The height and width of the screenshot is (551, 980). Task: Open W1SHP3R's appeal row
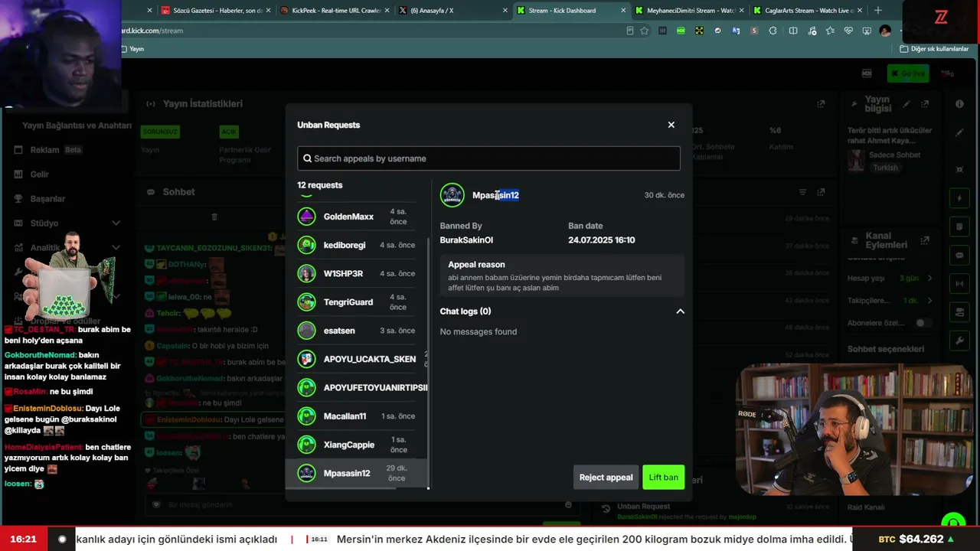pyautogui.click(x=357, y=273)
